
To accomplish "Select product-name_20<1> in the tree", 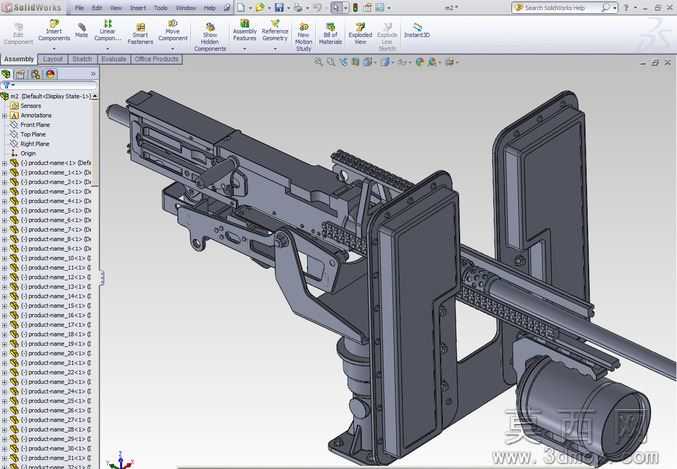I will click(x=51, y=353).
